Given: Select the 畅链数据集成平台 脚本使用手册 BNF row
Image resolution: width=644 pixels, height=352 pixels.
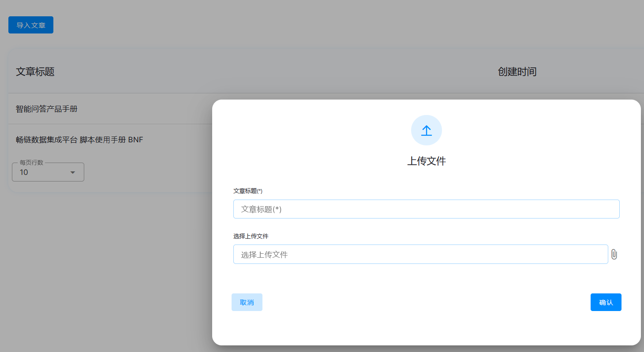Looking at the screenshot, I should tap(79, 140).
